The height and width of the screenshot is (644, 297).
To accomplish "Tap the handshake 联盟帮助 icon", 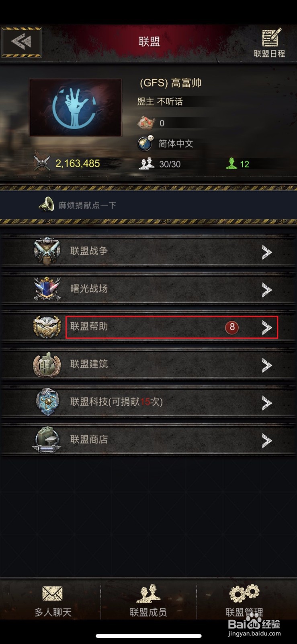I will pos(47,327).
